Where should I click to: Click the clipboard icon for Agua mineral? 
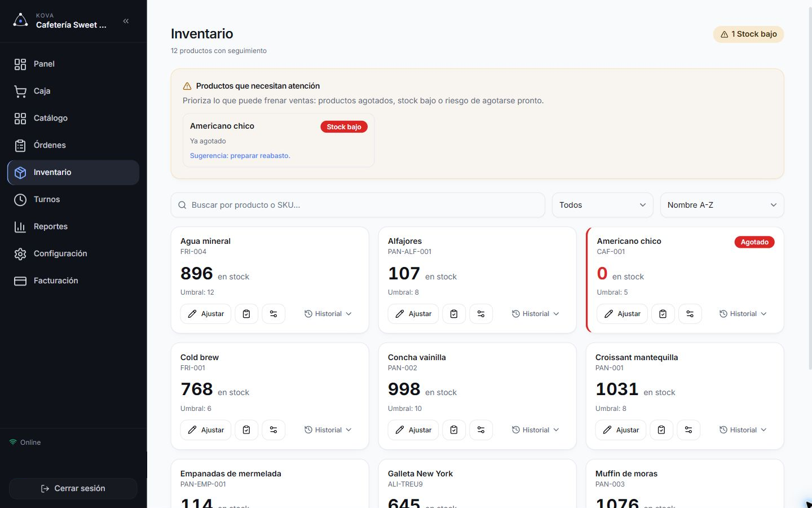point(246,314)
